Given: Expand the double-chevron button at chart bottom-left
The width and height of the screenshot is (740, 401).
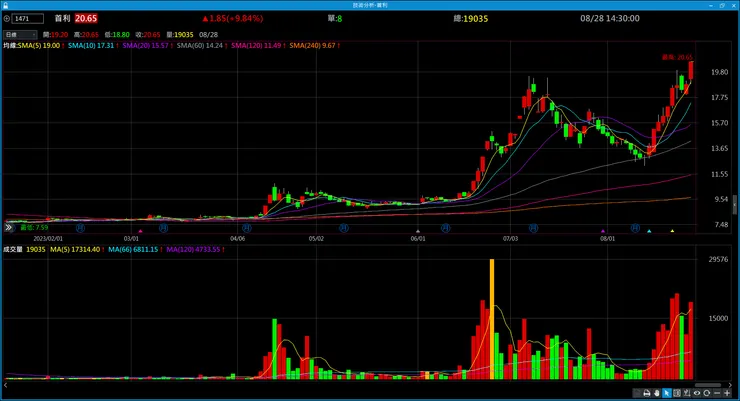Looking at the screenshot, I should (x=8, y=227).
